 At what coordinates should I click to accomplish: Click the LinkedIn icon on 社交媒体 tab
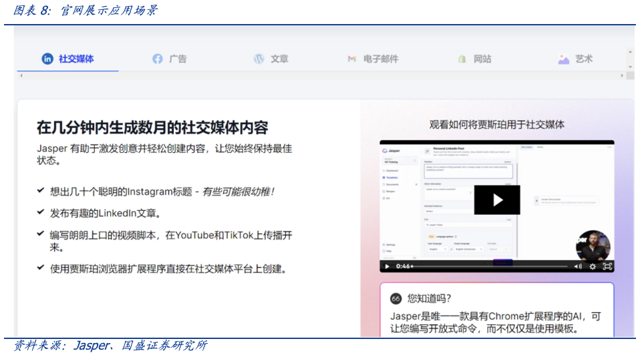47,59
